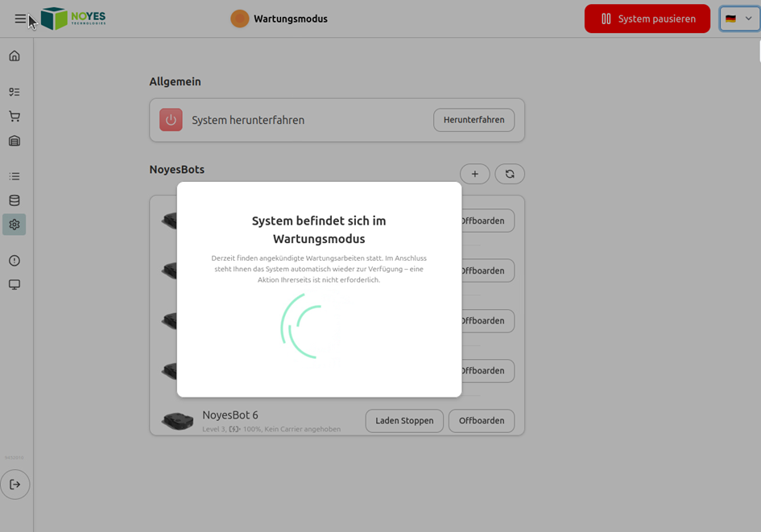Click the Noyes Technologies logo

(73, 19)
